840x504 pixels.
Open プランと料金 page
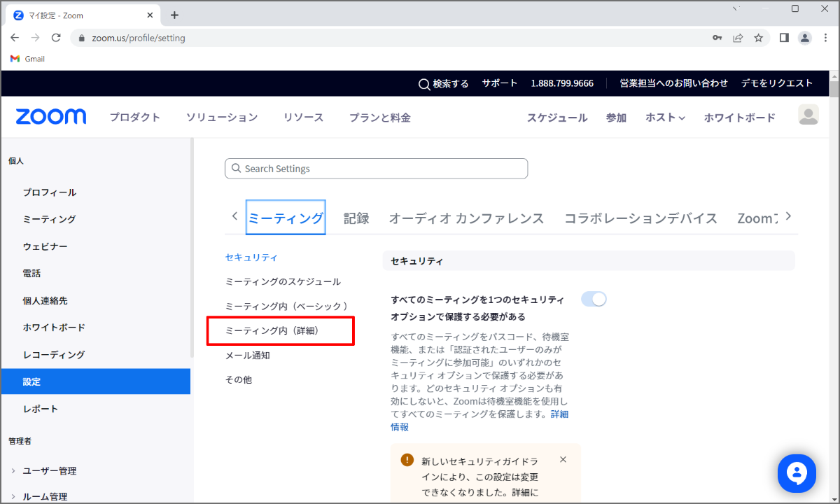pos(380,118)
